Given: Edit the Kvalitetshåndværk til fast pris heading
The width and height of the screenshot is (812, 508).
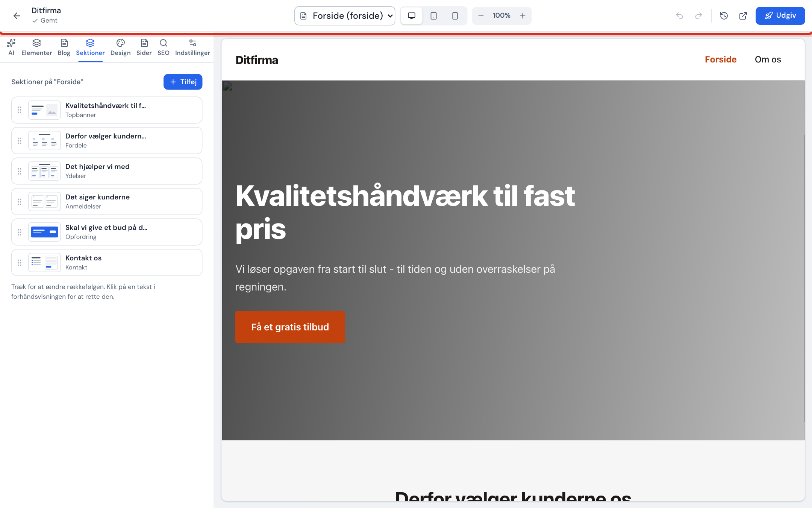Looking at the screenshot, I should coord(405,212).
